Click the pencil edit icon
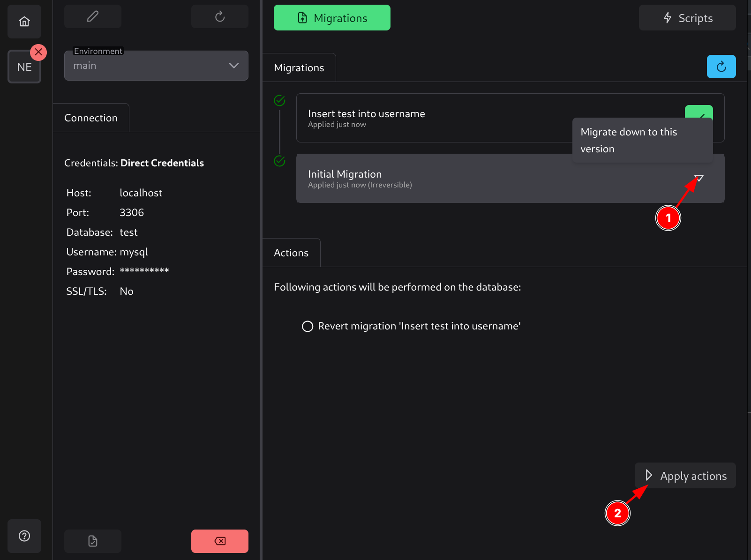This screenshot has width=751, height=560. (x=93, y=17)
